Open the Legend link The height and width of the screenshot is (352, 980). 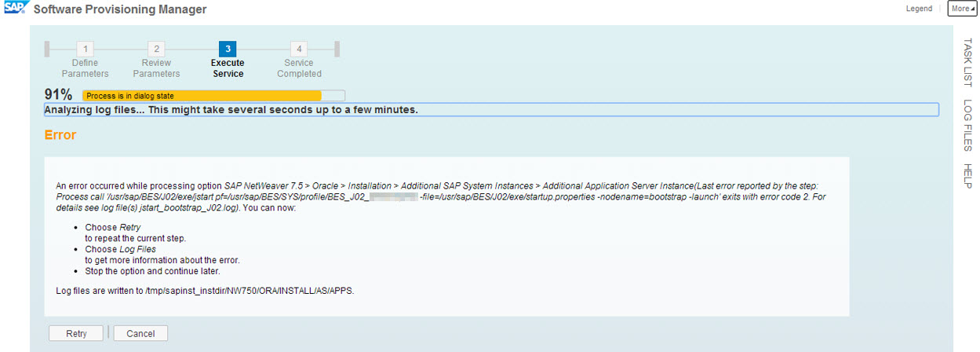(x=919, y=9)
